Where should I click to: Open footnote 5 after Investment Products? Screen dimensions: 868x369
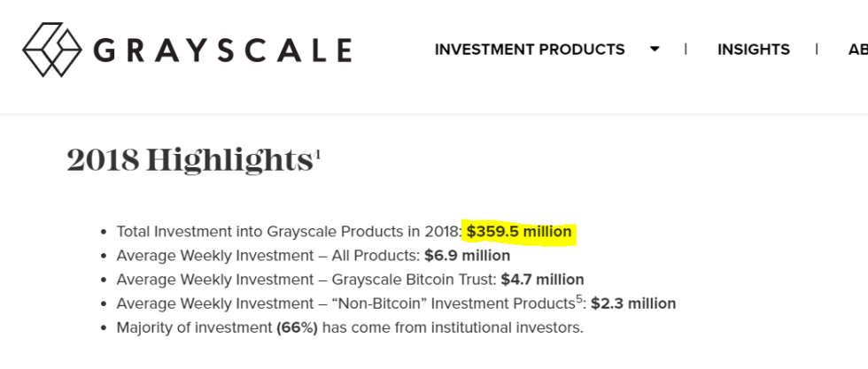click(579, 299)
